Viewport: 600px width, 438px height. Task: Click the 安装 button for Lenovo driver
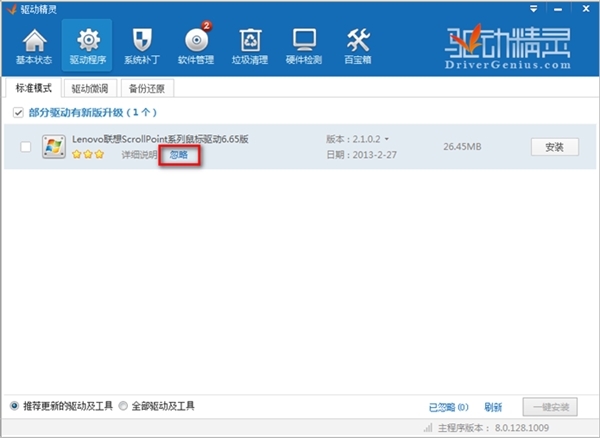pyautogui.click(x=553, y=147)
